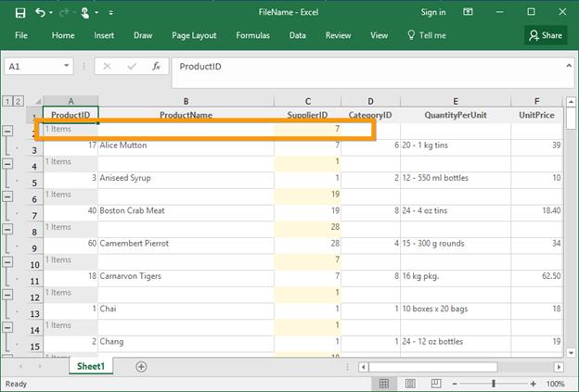
Task: Click the Cancel X formula bar icon
Action: [107, 67]
